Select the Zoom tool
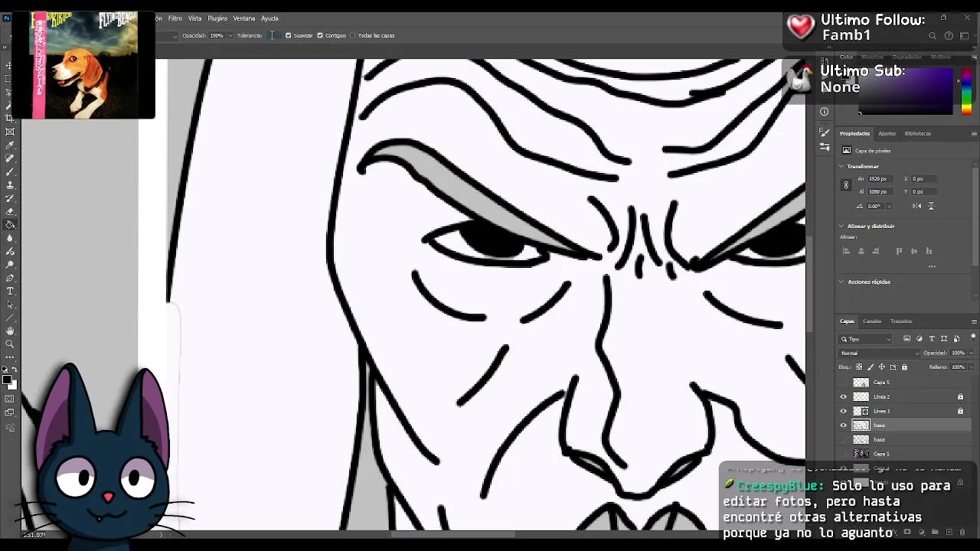This screenshot has width=980, height=551. pos(10,344)
